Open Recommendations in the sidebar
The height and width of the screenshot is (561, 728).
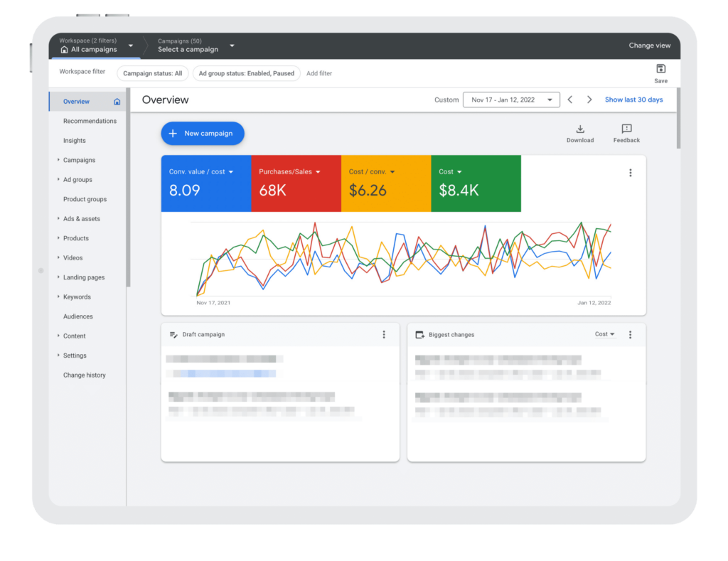tap(90, 121)
